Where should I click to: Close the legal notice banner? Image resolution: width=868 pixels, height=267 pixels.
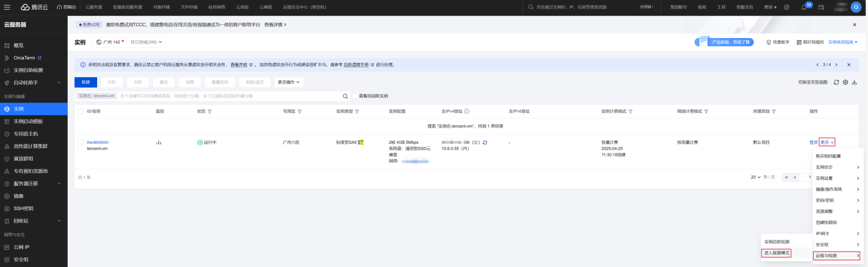849,65
